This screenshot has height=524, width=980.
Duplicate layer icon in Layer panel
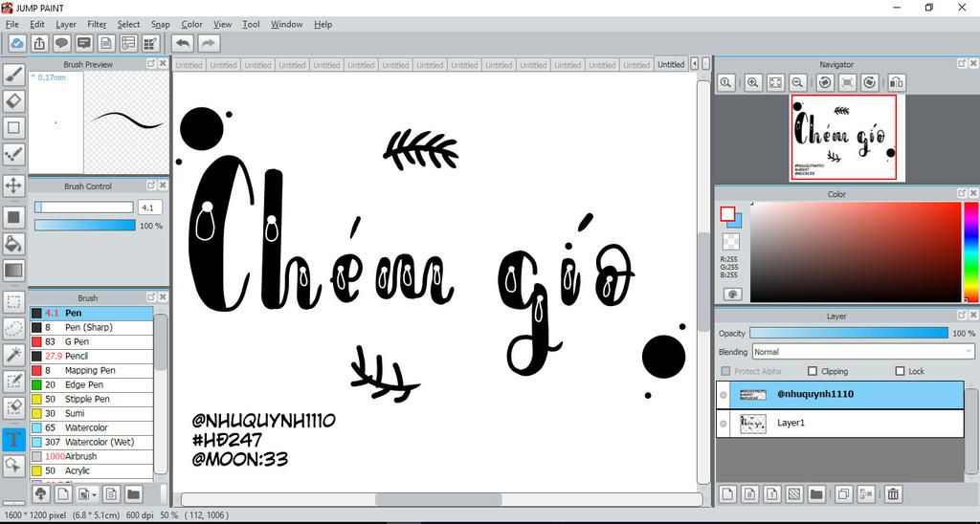843,494
